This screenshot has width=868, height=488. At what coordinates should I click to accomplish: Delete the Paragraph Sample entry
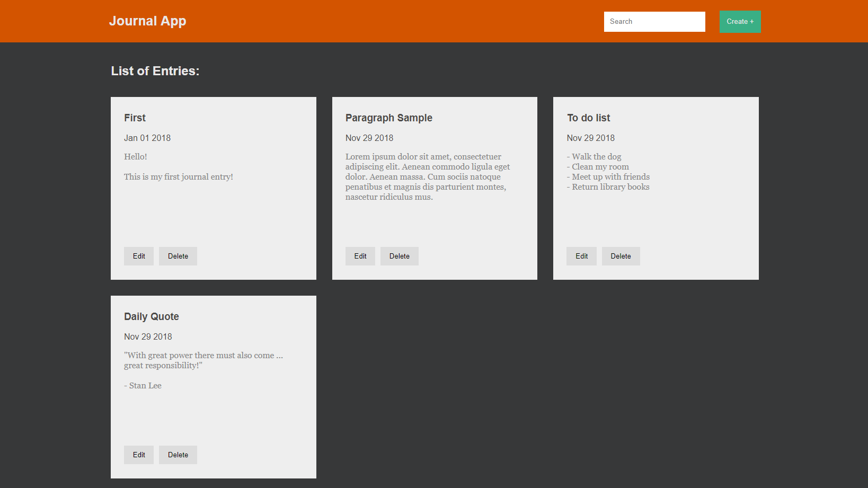click(400, 256)
